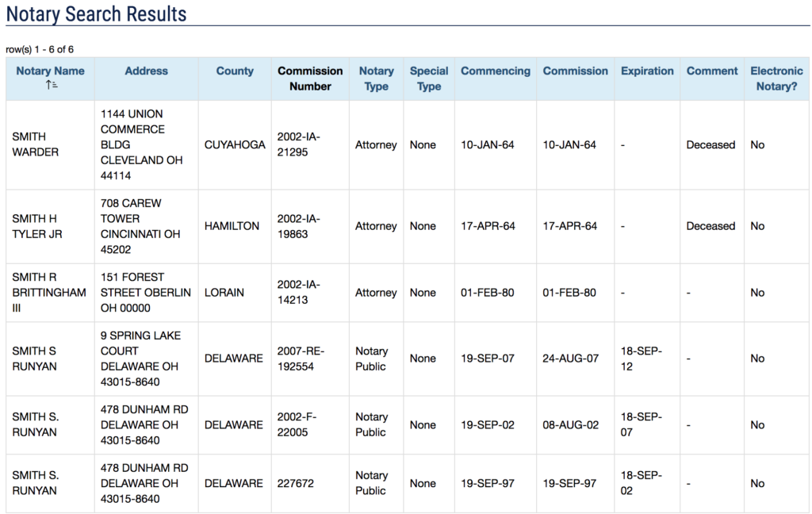The width and height of the screenshot is (812, 514).
Task: Sort by the Expiration column header
Action: 647,71
